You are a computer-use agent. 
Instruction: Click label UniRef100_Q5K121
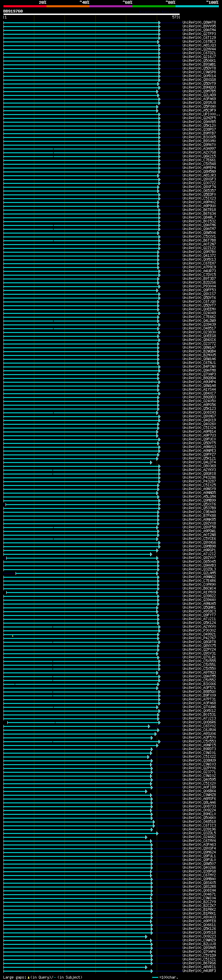[199, 458]
